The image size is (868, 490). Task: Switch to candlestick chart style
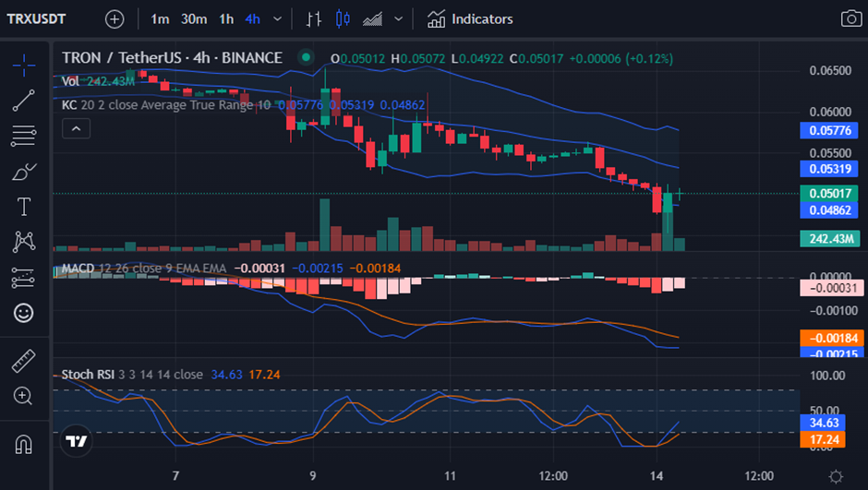coord(344,19)
